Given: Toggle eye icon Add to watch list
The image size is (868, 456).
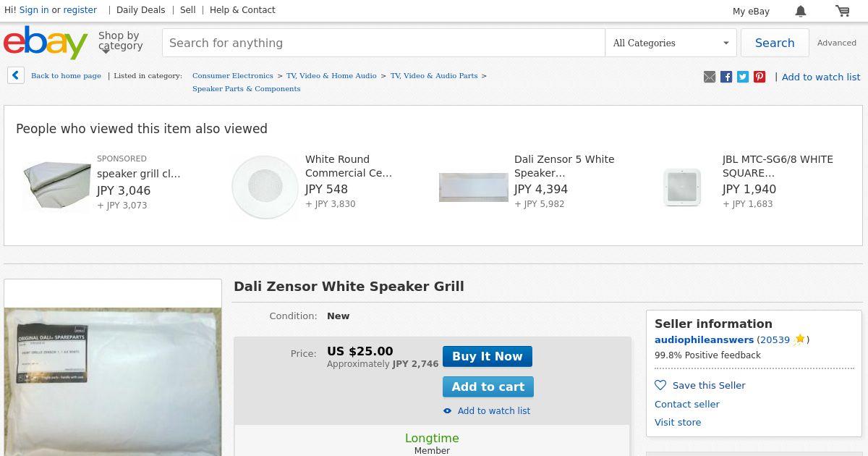Looking at the screenshot, I should [448, 411].
